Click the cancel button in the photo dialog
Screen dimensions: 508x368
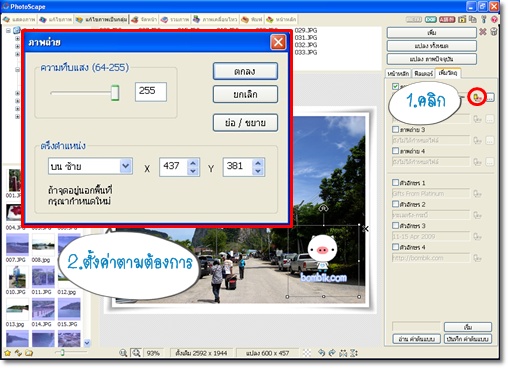pos(245,94)
